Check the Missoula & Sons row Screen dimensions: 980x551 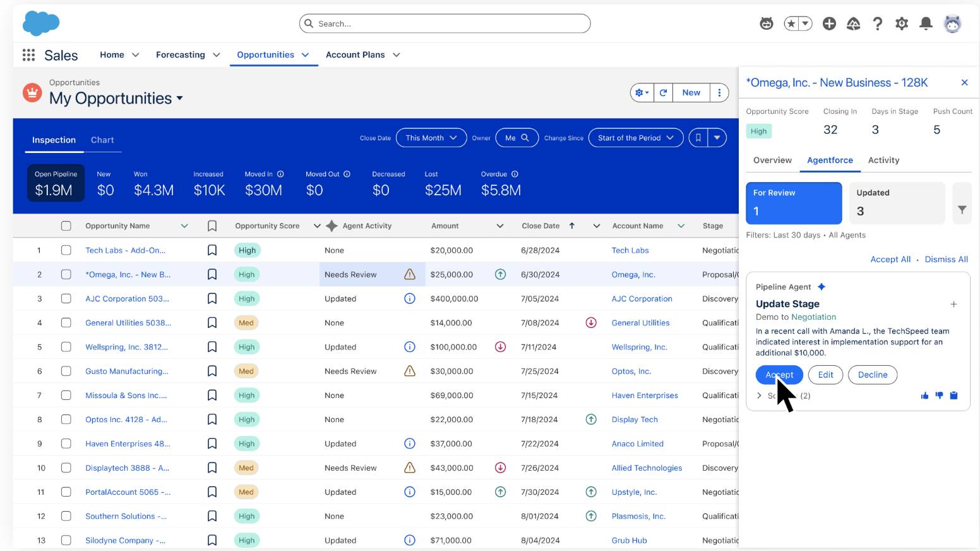(x=66, y=395)
